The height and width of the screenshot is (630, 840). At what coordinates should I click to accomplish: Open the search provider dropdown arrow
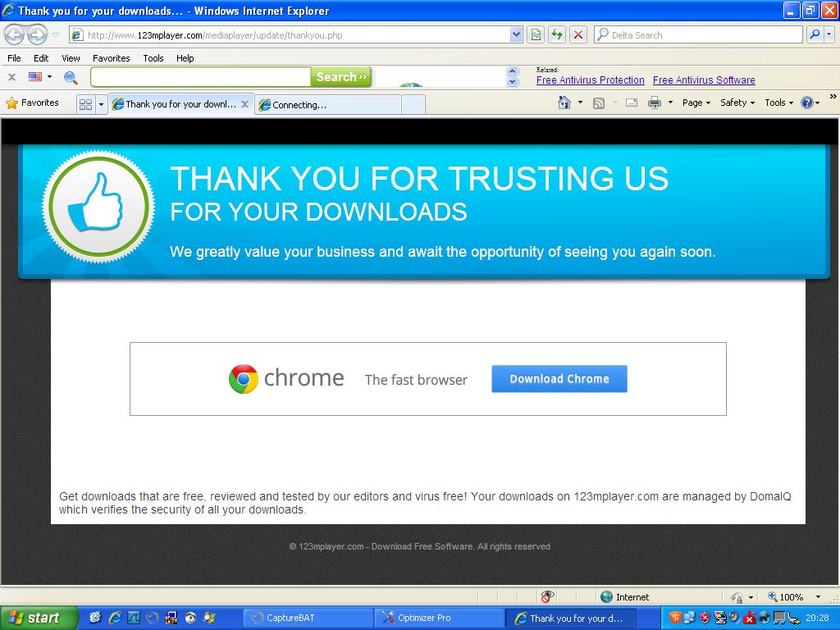tap(829, 35)
